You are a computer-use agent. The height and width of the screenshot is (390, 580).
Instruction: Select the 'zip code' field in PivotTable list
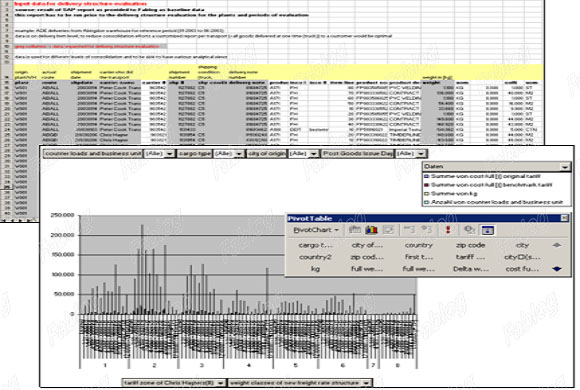[x=471, y=245]
